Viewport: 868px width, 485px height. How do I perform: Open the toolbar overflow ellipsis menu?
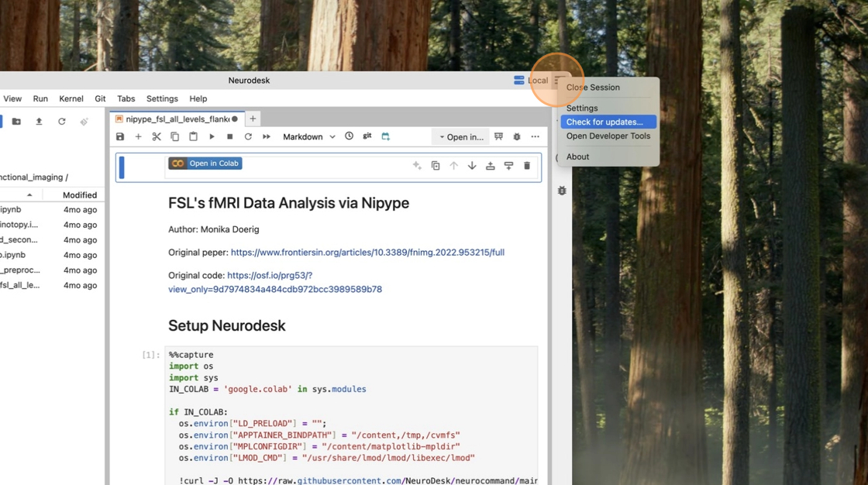pyautogui.click(x=536, y=137)
